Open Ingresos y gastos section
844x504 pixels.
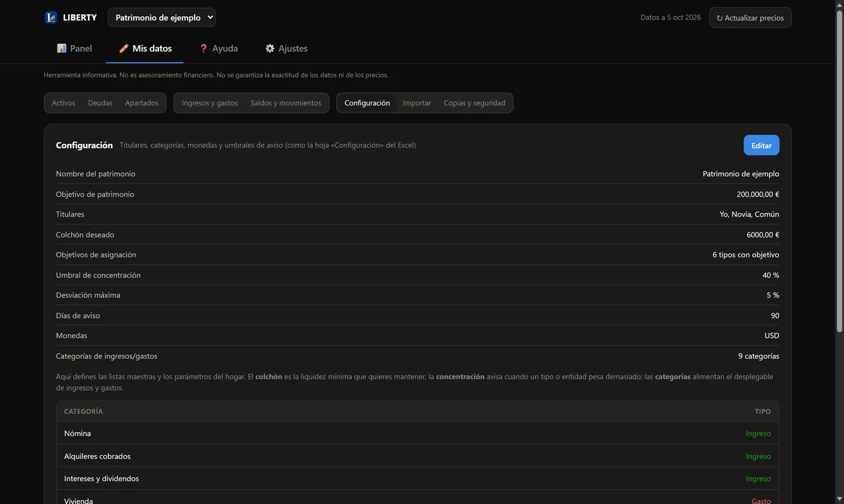210,103
